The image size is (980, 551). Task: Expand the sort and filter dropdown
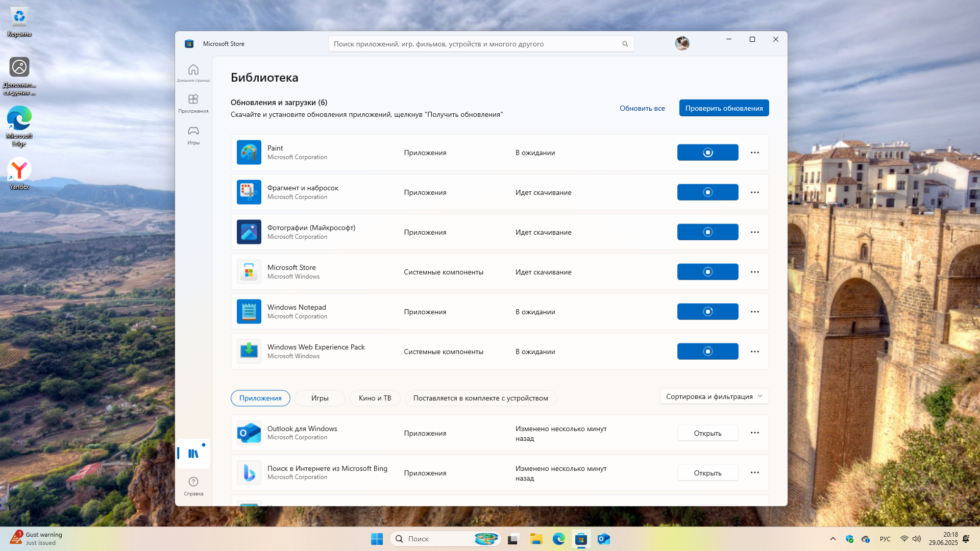click(714, 396)
